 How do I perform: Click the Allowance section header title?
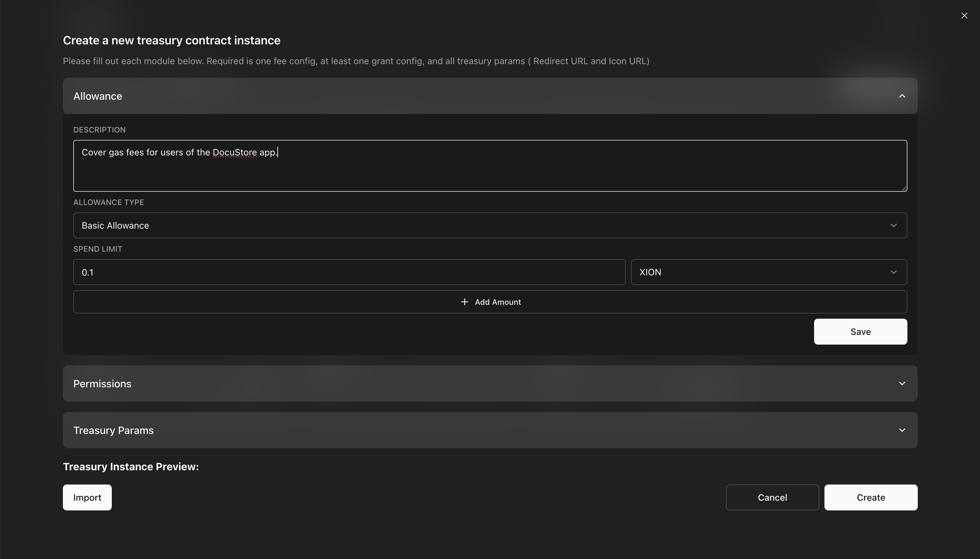[x=98, y=96]
